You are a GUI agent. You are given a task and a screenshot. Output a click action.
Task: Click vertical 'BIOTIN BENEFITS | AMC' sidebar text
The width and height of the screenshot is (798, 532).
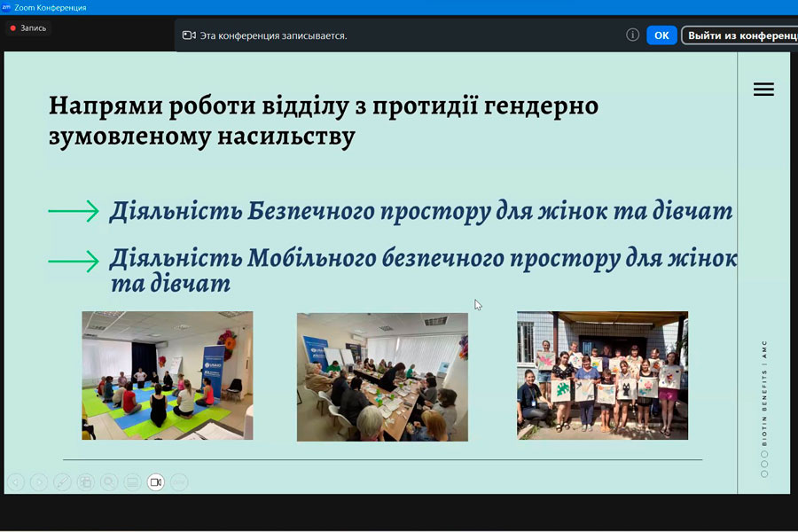tap(764, 393)
